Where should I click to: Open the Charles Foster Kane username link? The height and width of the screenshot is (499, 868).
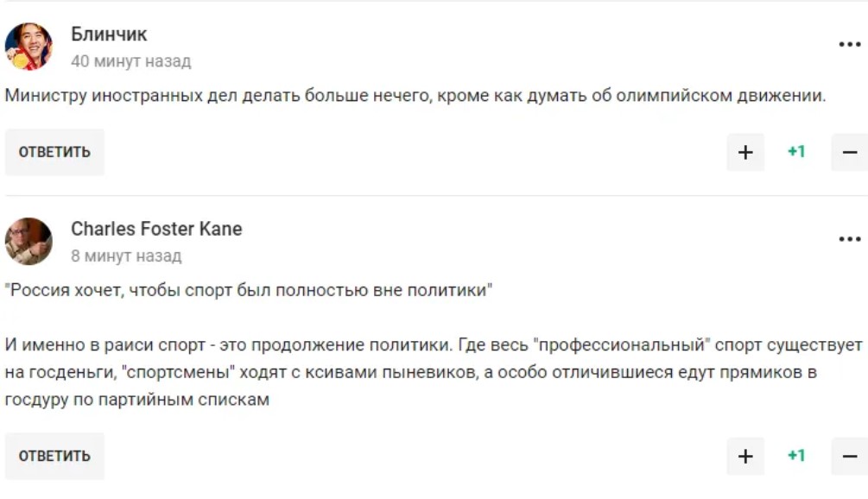coord(156,229)
